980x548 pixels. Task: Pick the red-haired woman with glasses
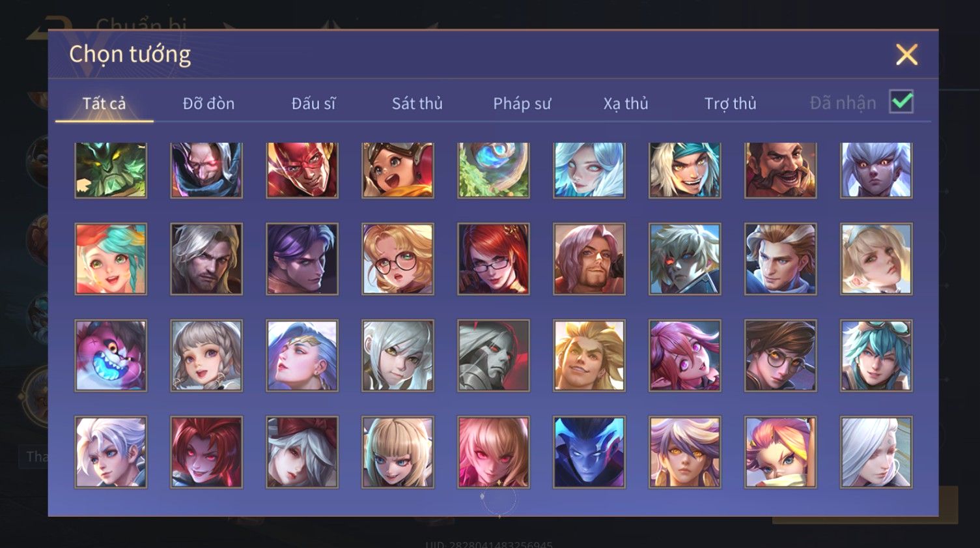(494, 259)
